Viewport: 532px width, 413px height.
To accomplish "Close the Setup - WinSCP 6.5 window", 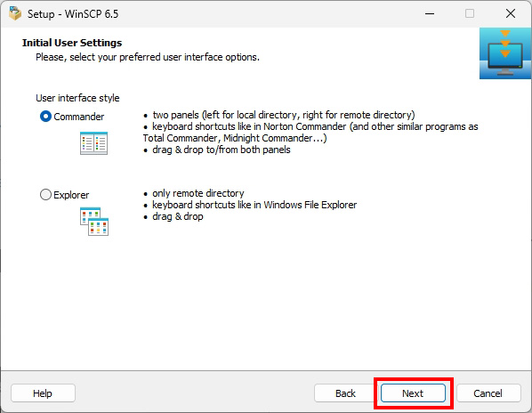I will click(x=511, y=13).
